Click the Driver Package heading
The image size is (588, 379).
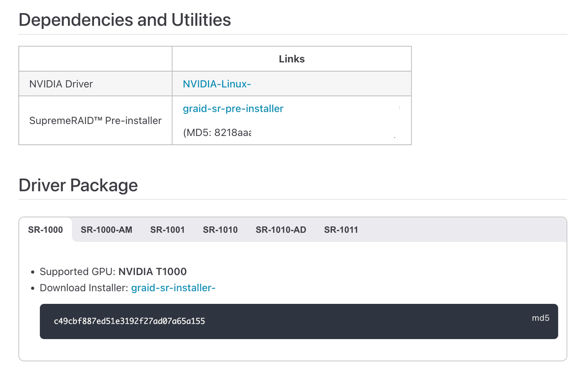pyautogui.click(x=78, y=185)
